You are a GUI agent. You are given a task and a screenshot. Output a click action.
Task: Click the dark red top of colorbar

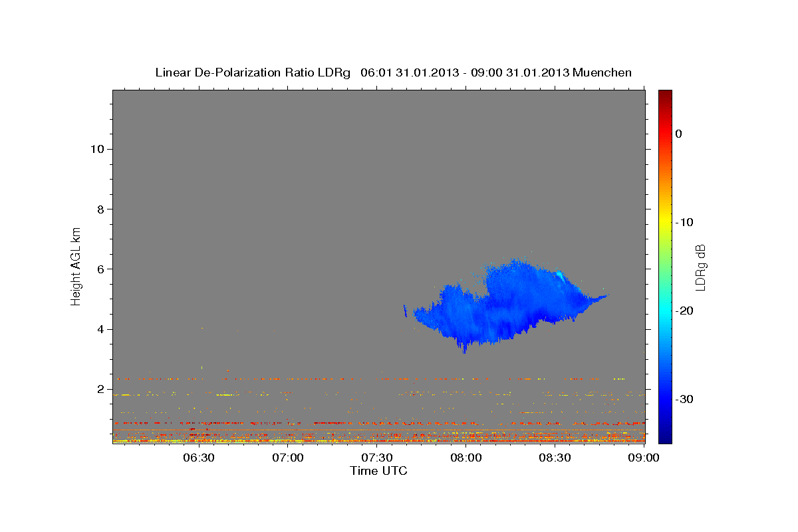tap(665, 96)
